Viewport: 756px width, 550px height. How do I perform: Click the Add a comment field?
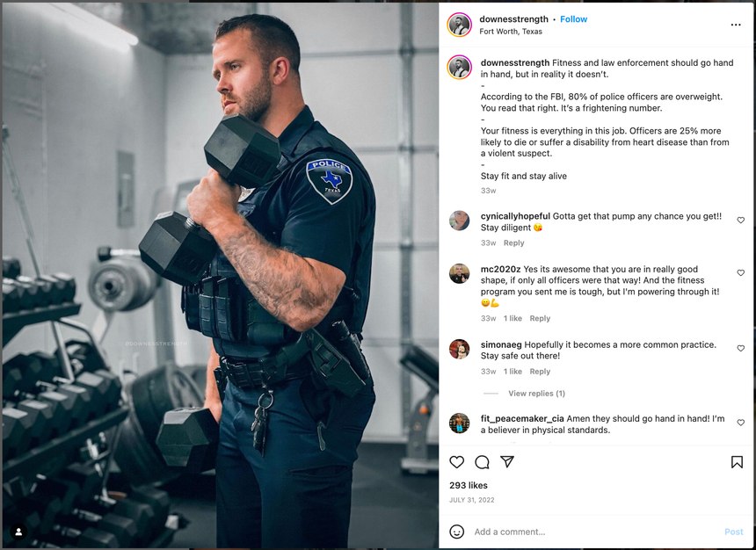point(595,532)
